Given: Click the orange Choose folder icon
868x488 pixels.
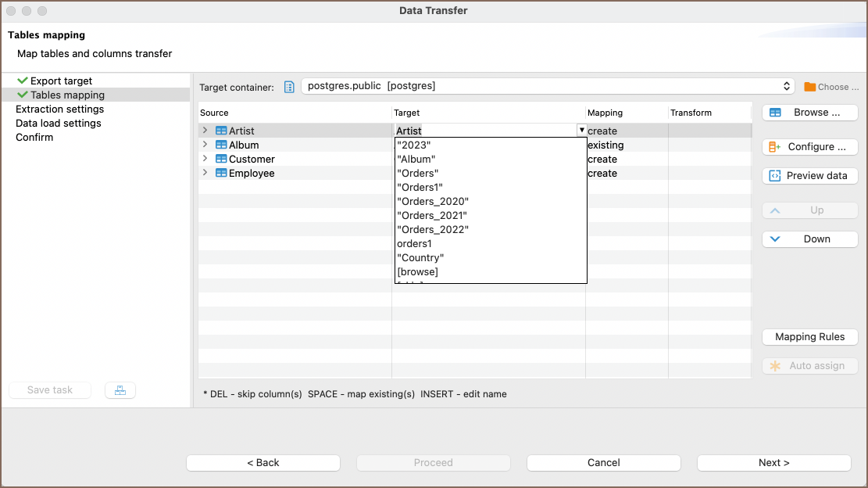Looking at the screenshot, I should pos(809,87).
